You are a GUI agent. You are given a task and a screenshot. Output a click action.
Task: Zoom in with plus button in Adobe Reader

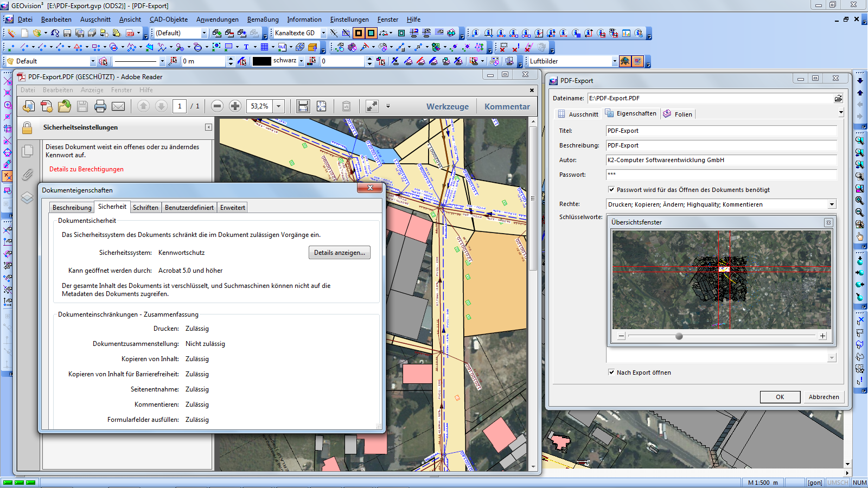tap(235, 106)
